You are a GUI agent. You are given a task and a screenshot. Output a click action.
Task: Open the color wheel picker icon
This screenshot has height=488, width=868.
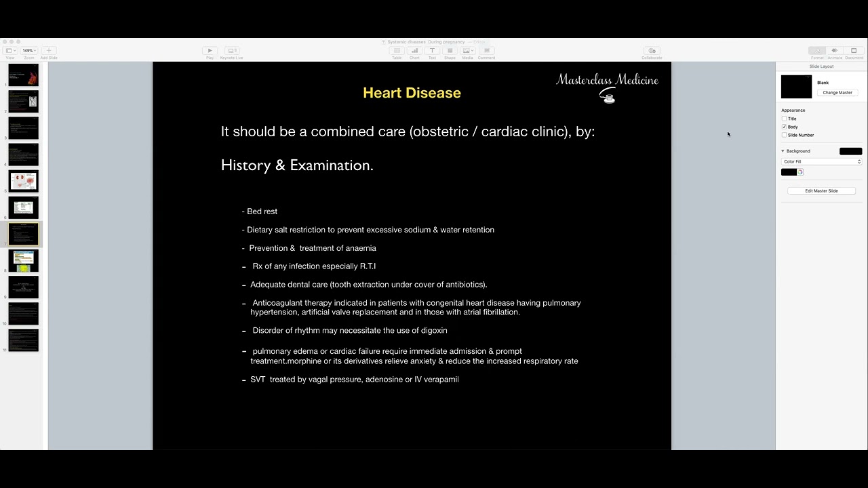click(800, 172)
